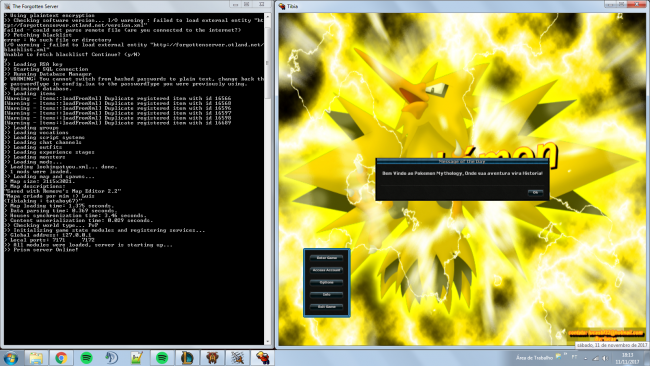Open the Windows Start menu orb
Image resolution: width=650 pixels, height=366 pixels.
pos(10,358)
